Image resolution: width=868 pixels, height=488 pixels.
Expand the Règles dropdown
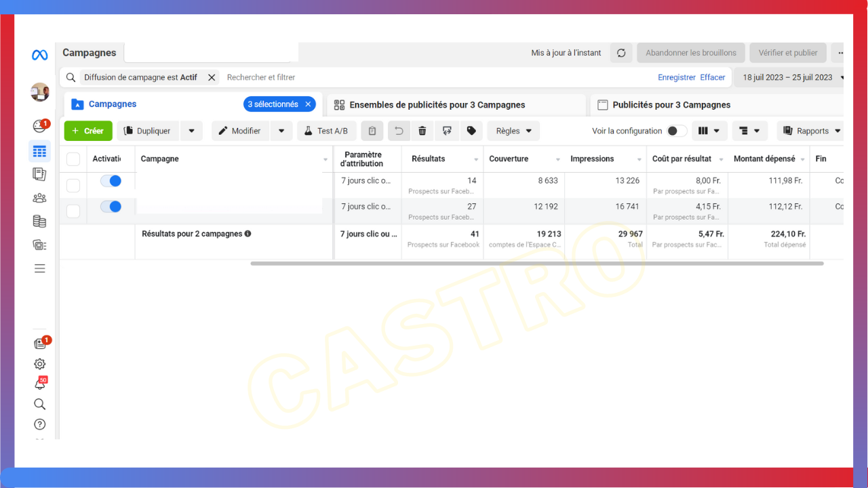click(513, 131)
